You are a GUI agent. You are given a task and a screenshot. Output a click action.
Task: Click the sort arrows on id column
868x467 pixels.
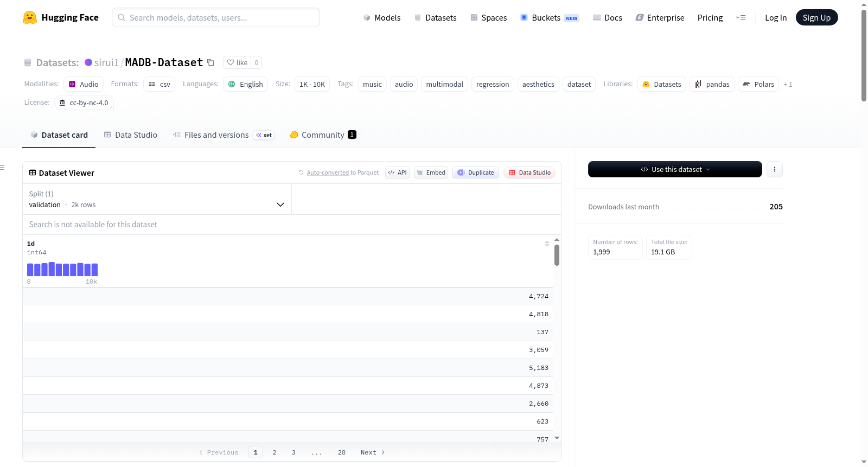(547, 244)
